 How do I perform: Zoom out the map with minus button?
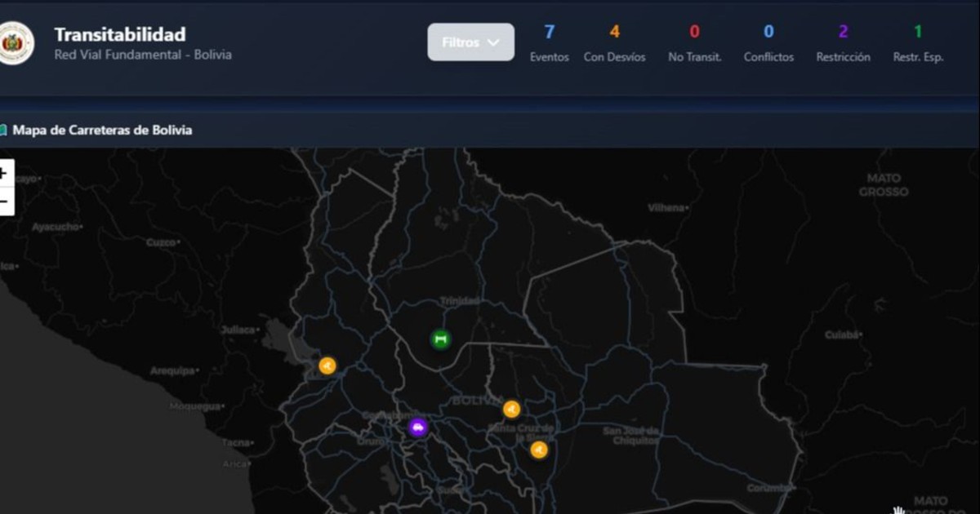coord(3,201)
